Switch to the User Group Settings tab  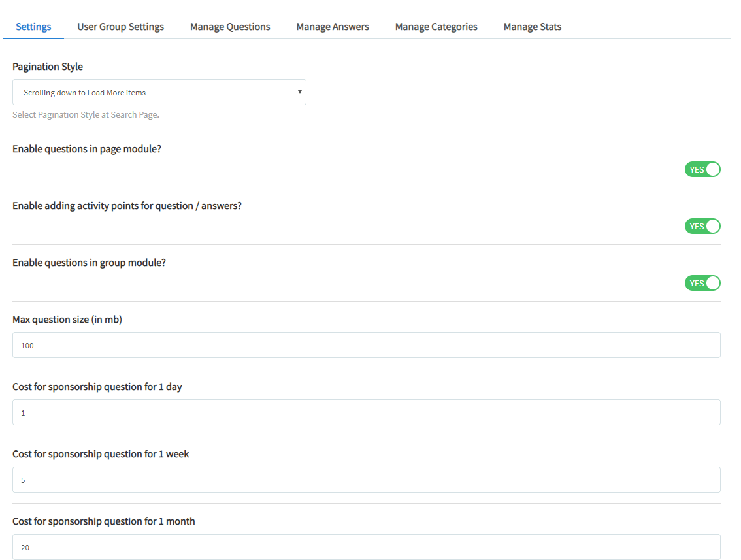pyautogui.click(x=120, y=27)
